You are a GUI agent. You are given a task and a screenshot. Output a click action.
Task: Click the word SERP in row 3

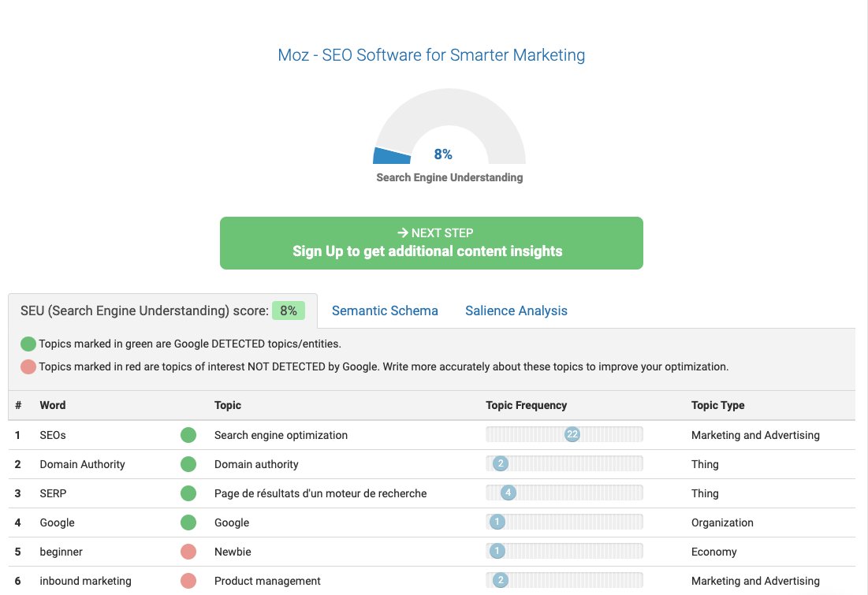53,493
